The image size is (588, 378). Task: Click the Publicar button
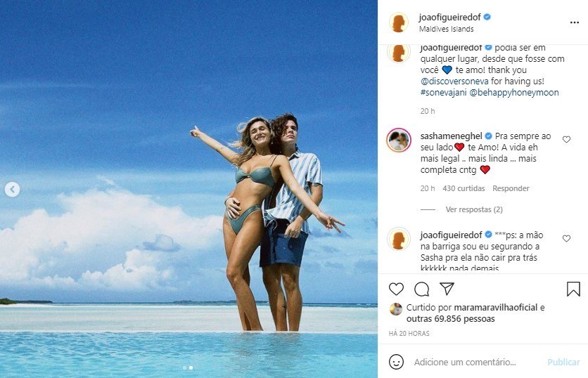(563, 362)
